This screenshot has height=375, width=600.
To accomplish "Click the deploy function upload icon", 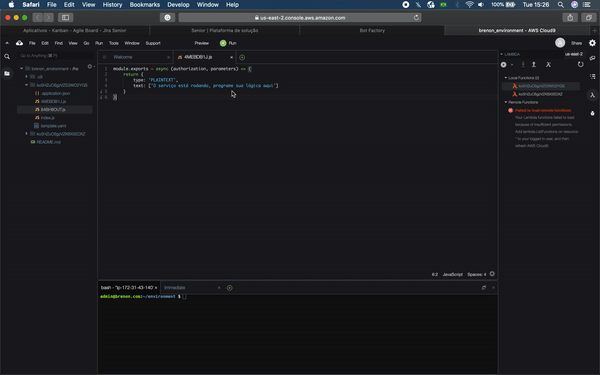I will point(534,65).
